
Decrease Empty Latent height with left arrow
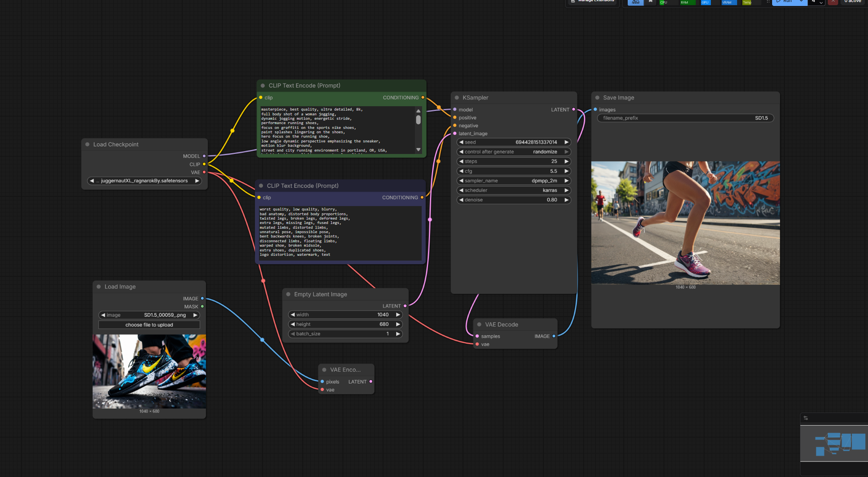[293, 325]
